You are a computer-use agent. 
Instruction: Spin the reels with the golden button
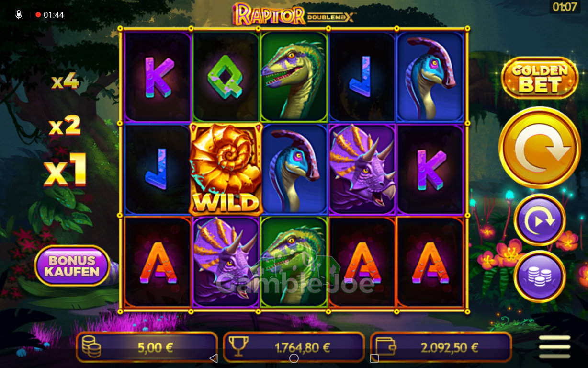pyautogui.click(x=540, y=148)
